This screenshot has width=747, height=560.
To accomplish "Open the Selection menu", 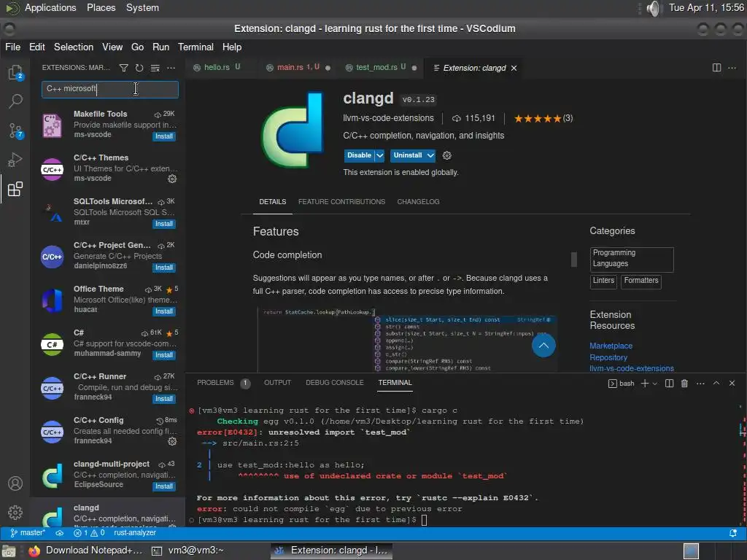I will 74,47.
